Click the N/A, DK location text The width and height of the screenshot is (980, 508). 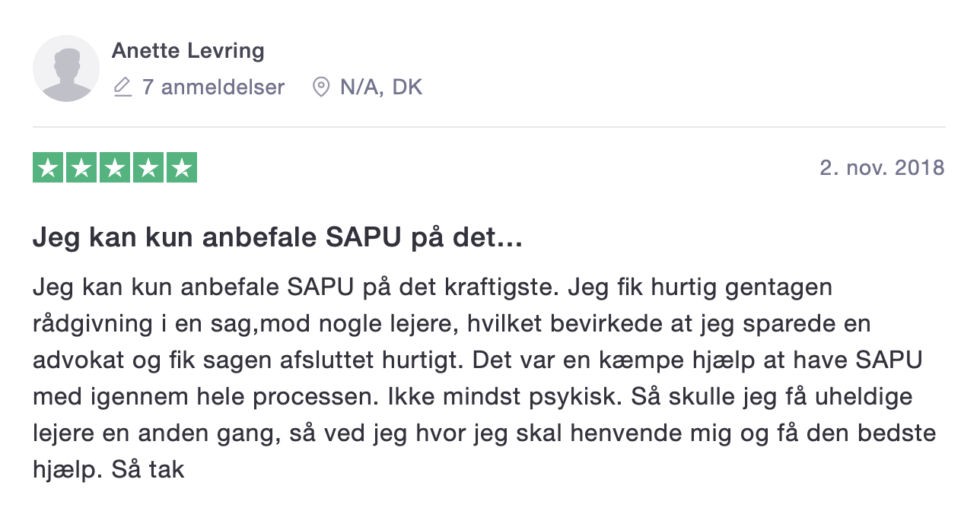tap(381, 87)
